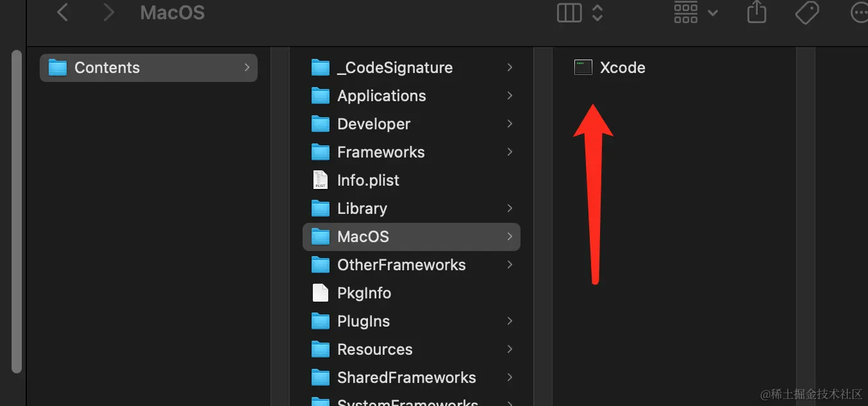Click the Frameworks folder icon

tap(319, 152)
